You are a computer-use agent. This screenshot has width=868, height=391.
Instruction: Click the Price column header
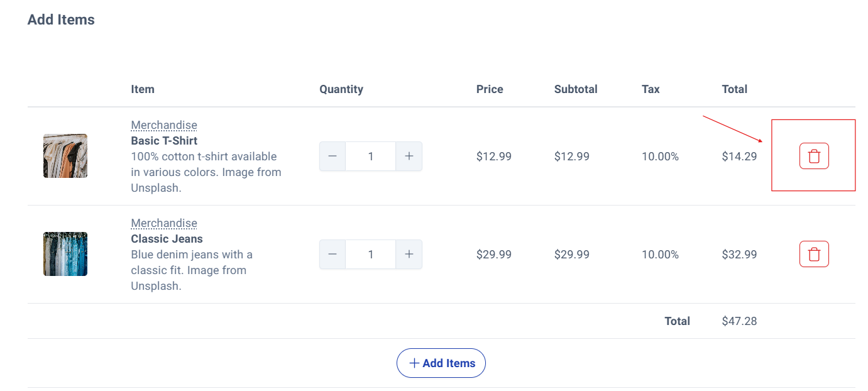(x=490, y=89)
